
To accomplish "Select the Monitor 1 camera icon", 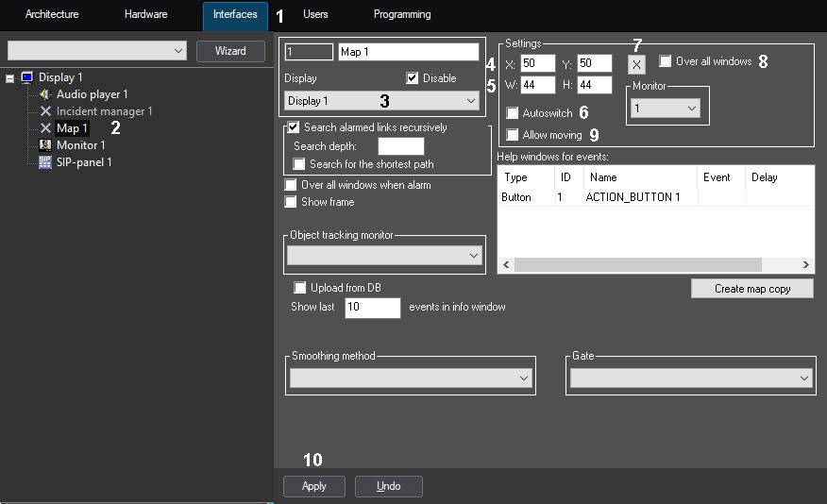I will click(x=45, y=145).
